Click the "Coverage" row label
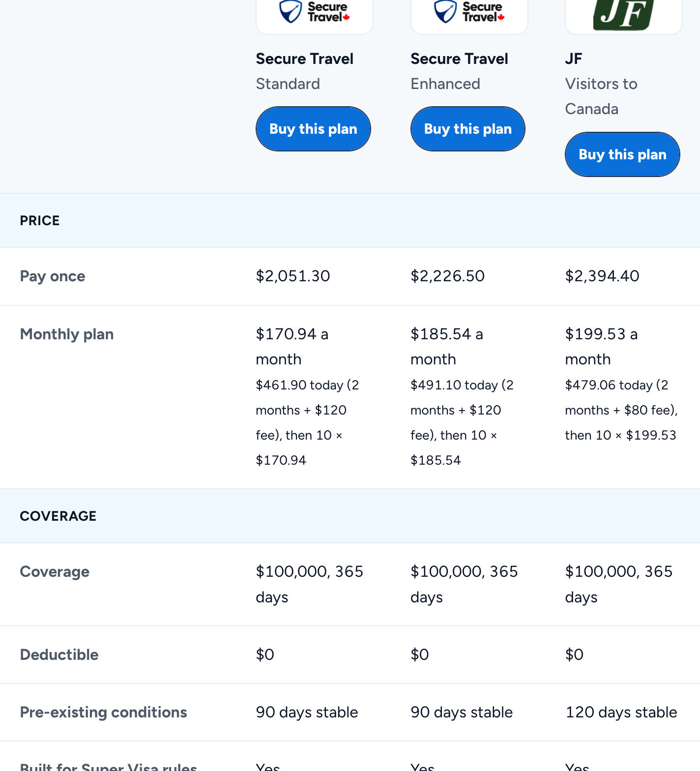Viewport: 700px width, 771px height. click(55, 571)
